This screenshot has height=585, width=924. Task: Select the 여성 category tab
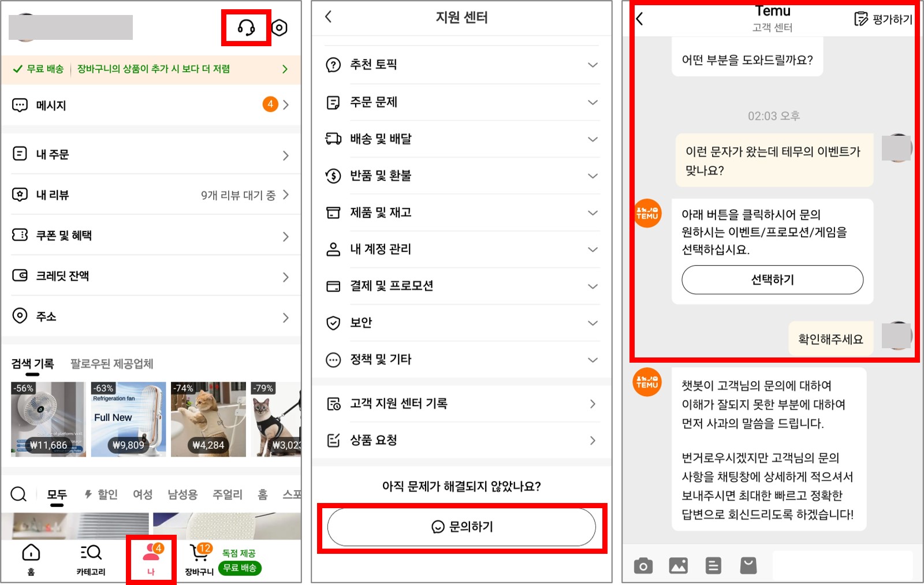(143, 494)
